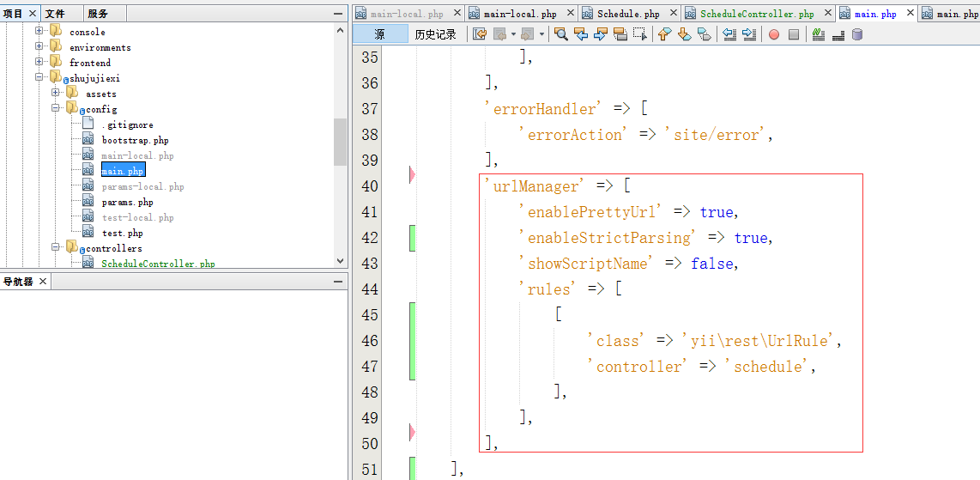This screenshot has width=980, height=480.
Task: Go to next search occurrence
Action: pos(600,34)
